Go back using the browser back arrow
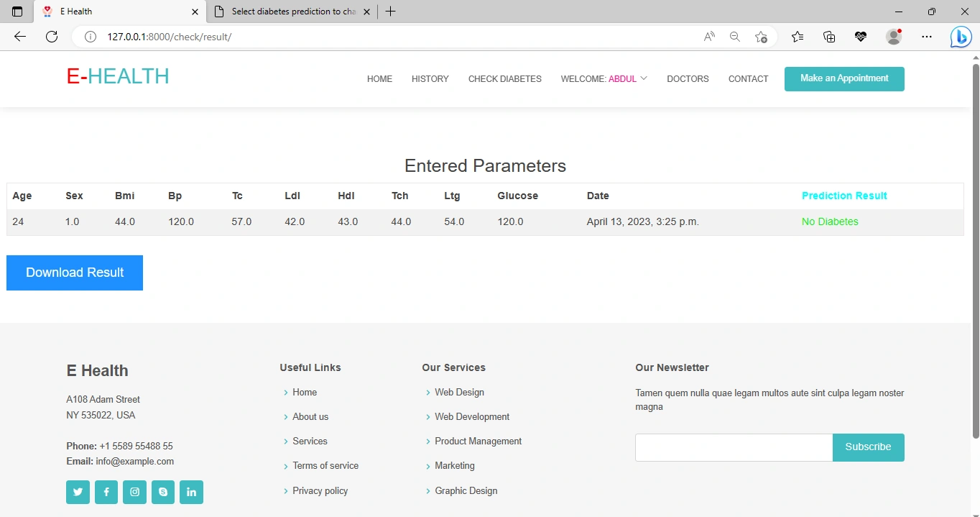Screen dimensions: 980x517 click(x=20, y=37)
